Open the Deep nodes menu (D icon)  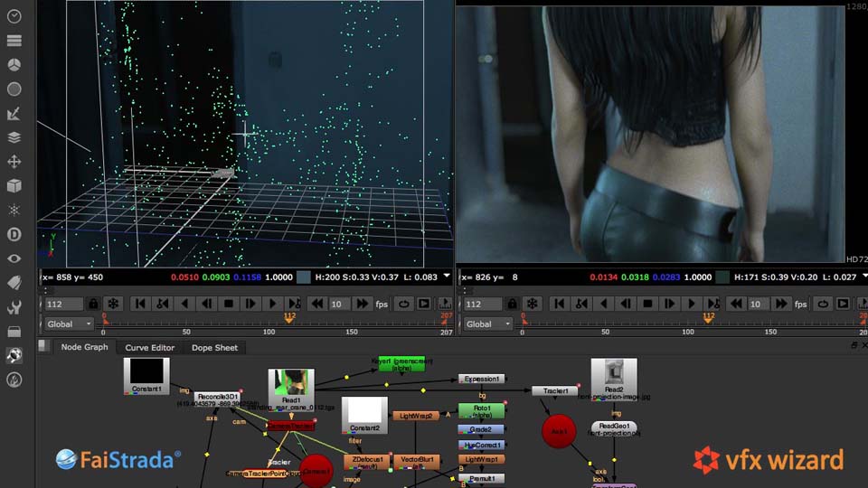(x=14, y=234)
